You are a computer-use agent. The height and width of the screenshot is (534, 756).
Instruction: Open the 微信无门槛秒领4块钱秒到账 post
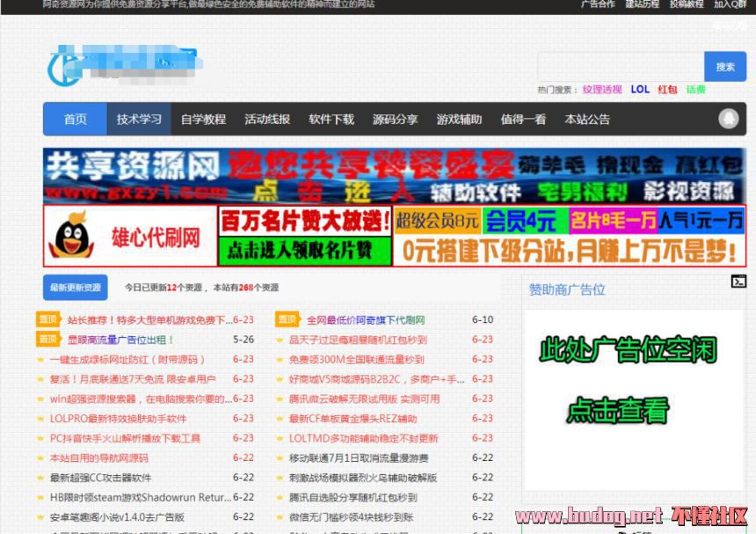[351, 517]
